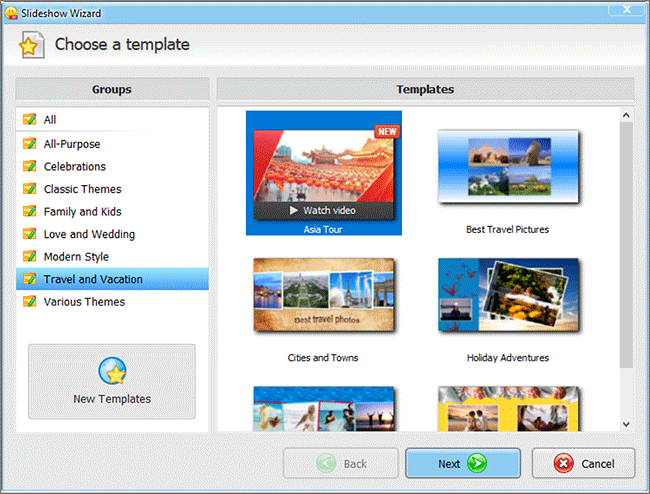The width and height of the screenshot is (650, 494).
Task: Click the star document icon by the heading
Action: coord(31,45)
